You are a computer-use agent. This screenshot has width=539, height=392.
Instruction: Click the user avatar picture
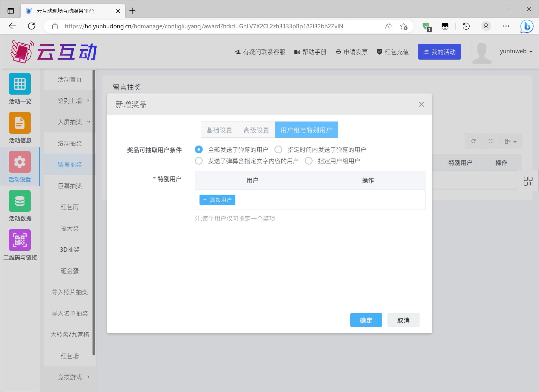point(482,52)
